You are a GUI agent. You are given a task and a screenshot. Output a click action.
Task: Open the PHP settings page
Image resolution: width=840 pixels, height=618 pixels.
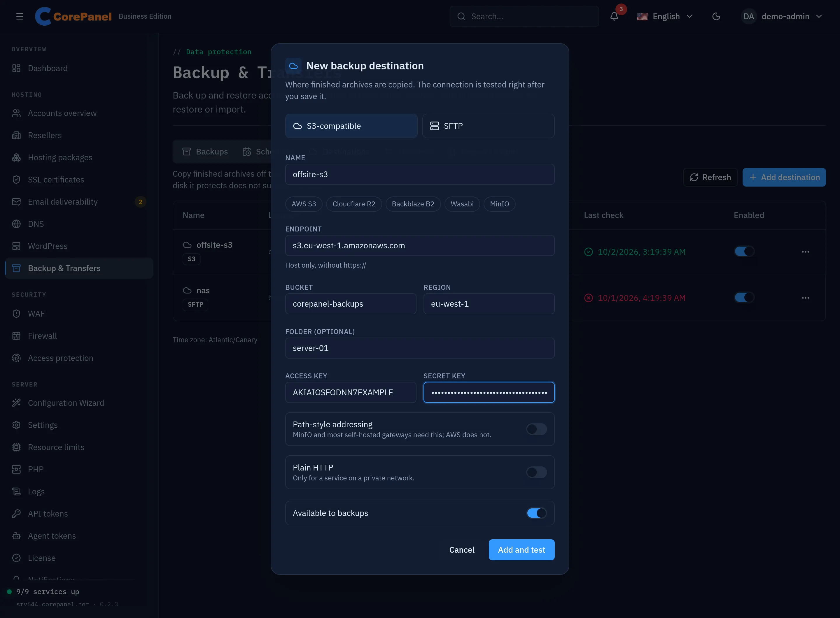(79, 470)
